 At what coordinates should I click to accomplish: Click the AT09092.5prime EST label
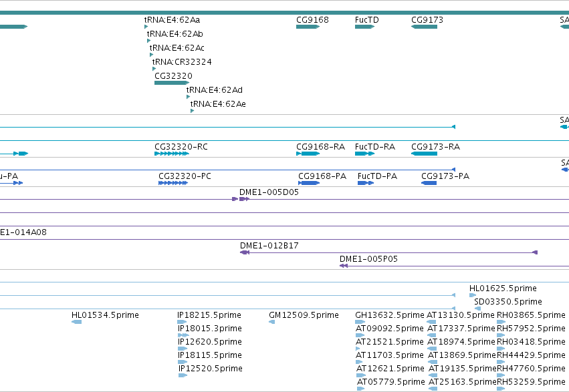click(390, 329)
